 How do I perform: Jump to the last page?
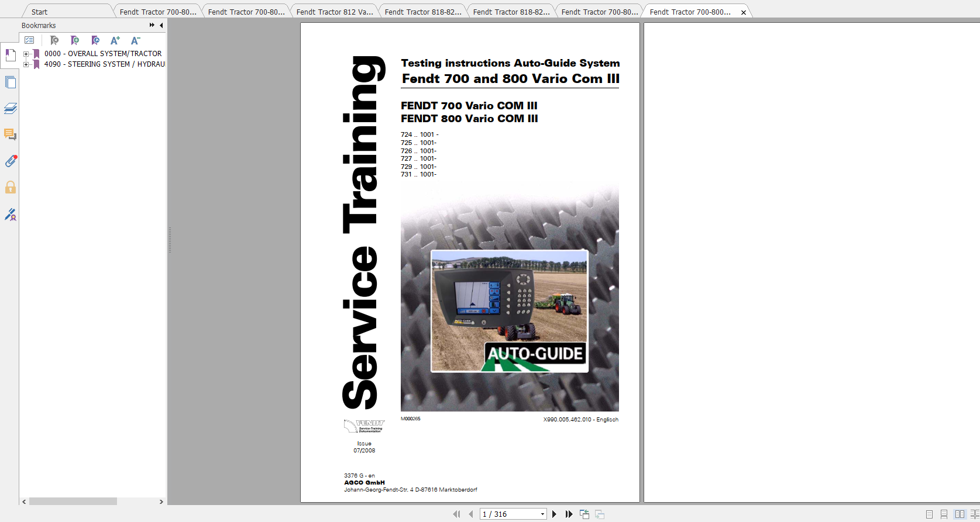[569, 514]
